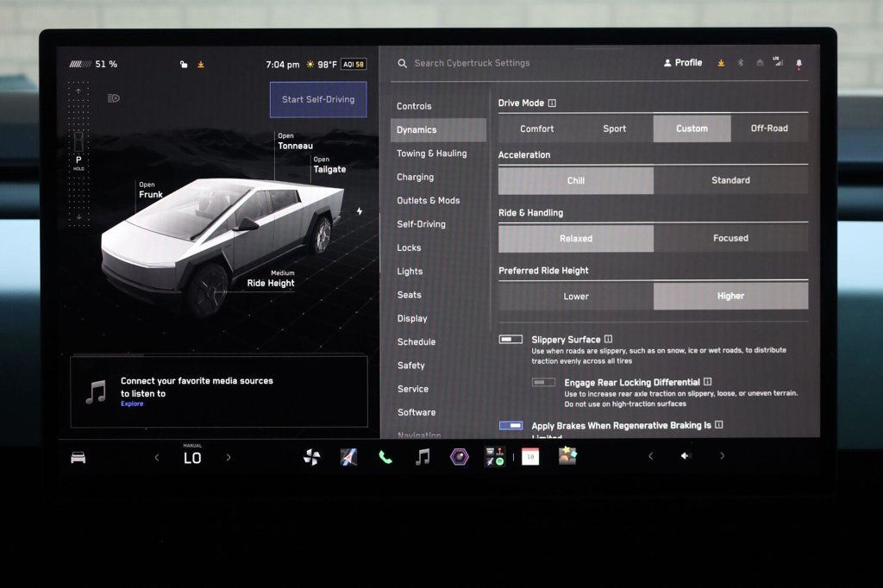Open the Tailgate

tap(329, 165)
